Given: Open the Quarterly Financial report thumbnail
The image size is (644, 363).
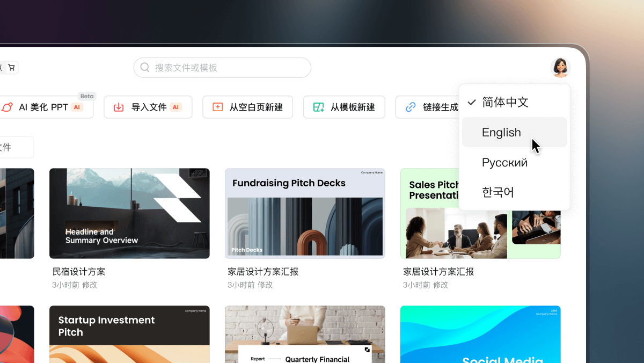Looking at the screenshot, I should 305,335.
